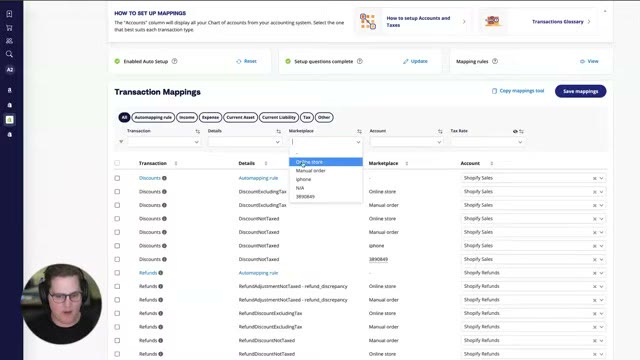The width and height of the screenshot is (640, 360).
Task: Choose iphone from Marketplace list
Action: point(326,179)
